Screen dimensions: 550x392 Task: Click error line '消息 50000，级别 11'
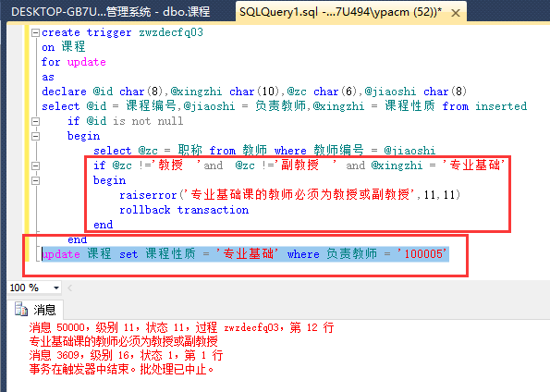click(x=181, y=328)
